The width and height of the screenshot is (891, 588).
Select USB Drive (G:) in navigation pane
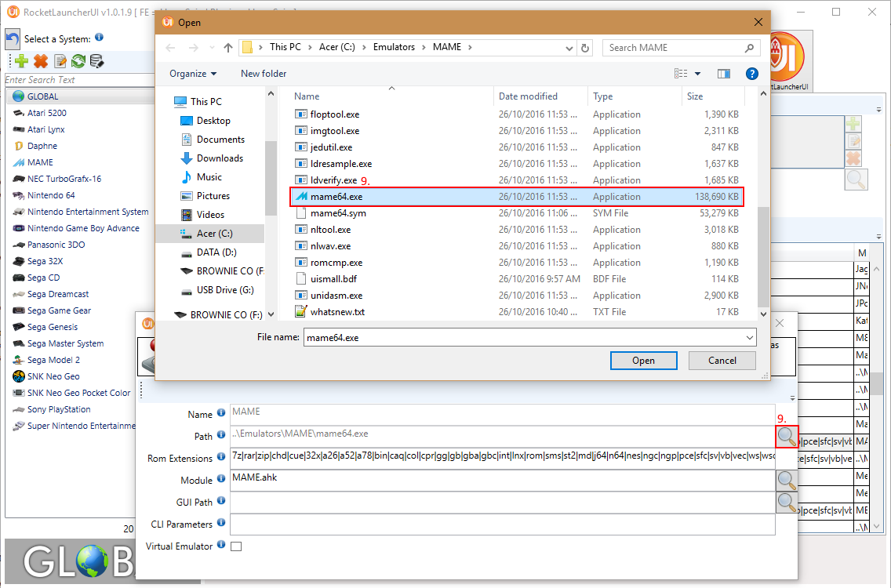pos(225,290)
